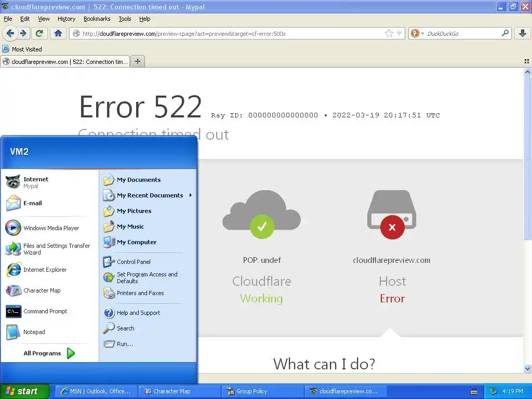The image size is (532, 399).
Task: Expand My Recent Documents submenu
Action: point(148,195)
